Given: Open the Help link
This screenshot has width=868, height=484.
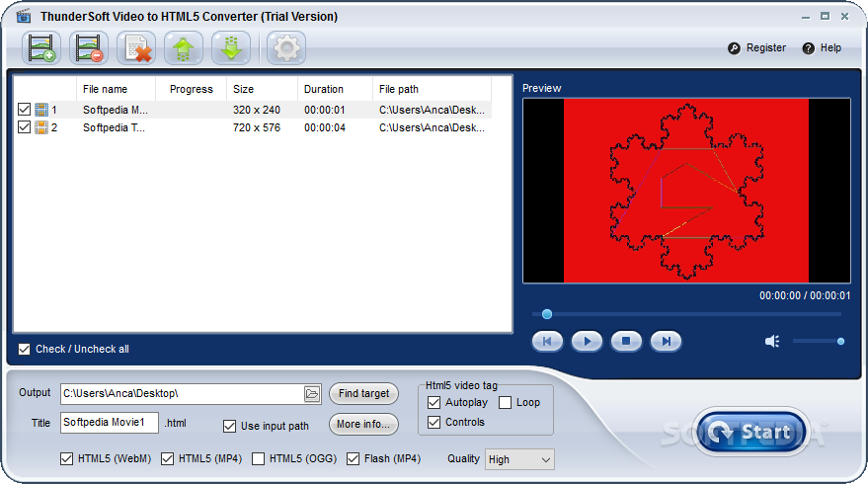Looking at the screenshot, I should [x=830, y=48].
